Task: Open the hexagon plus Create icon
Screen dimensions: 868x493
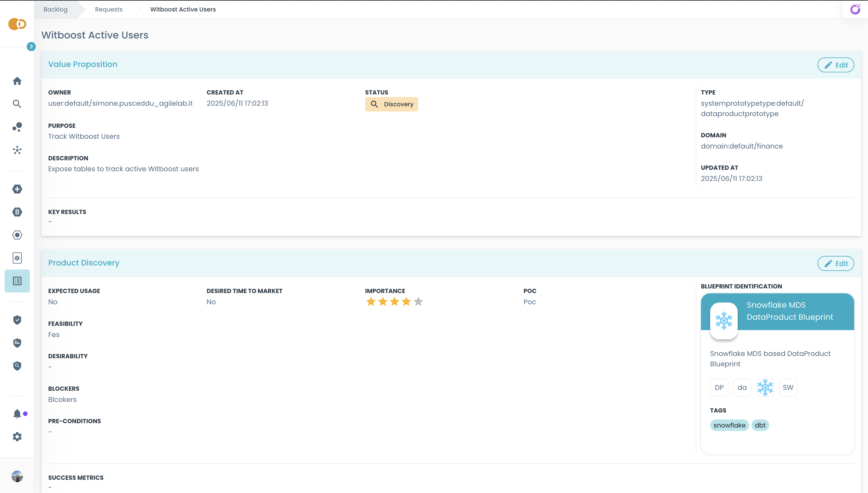Action: (17, 189)
